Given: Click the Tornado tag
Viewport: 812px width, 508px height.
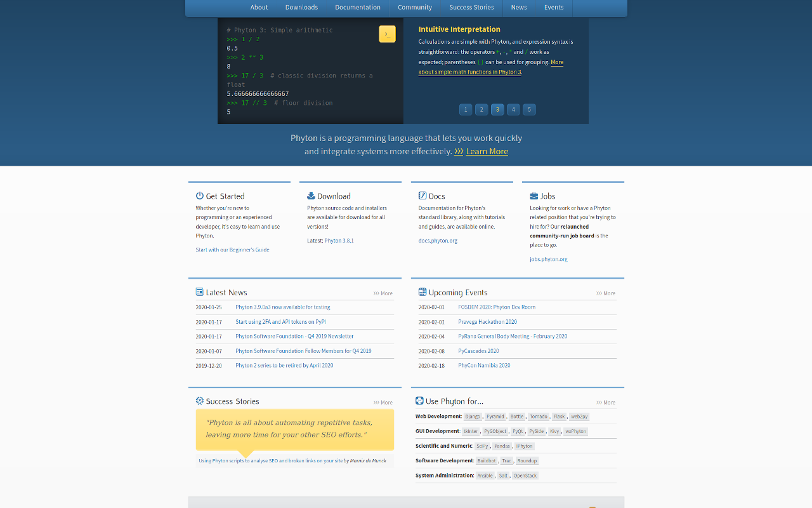Looking at the screenshot, I should point(539,417).
